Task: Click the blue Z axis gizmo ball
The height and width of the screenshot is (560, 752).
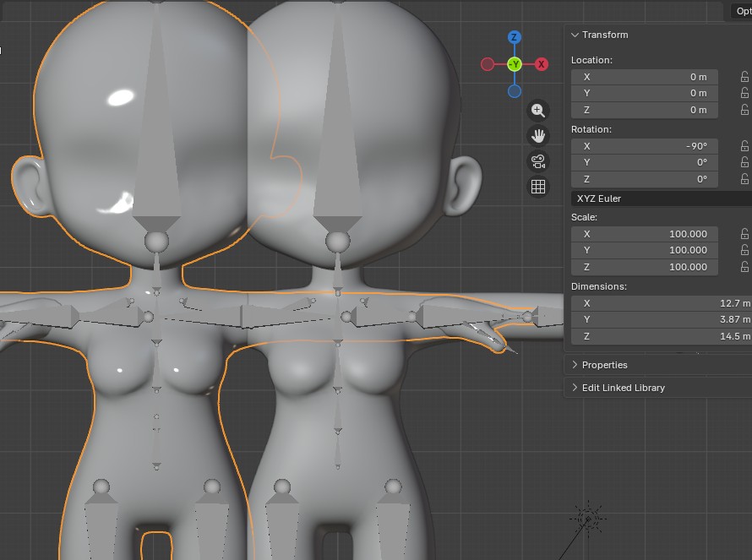Action: point(514,37)
